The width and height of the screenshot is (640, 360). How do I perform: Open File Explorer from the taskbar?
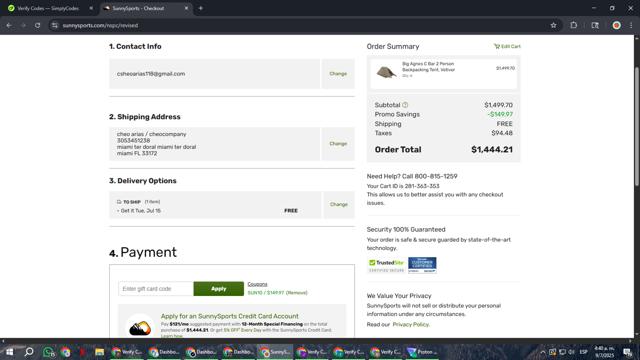click(x=100, y=352)
